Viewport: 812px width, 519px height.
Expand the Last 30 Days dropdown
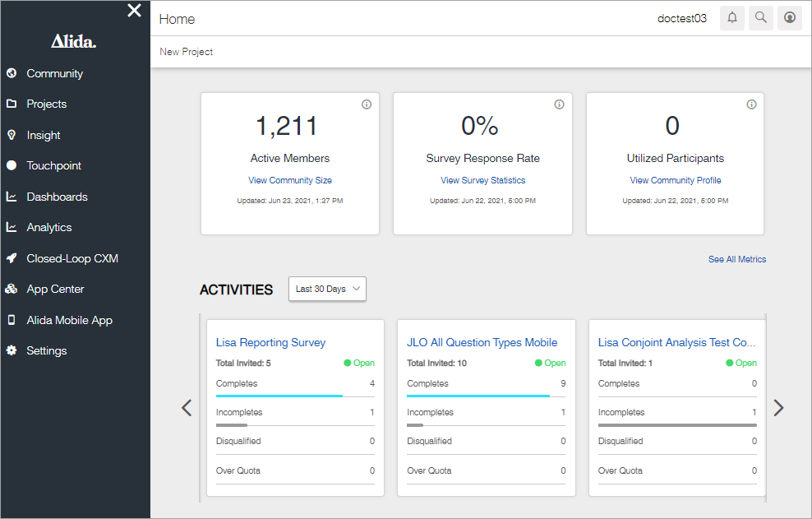pyautogui.click(x=327, y=289)
